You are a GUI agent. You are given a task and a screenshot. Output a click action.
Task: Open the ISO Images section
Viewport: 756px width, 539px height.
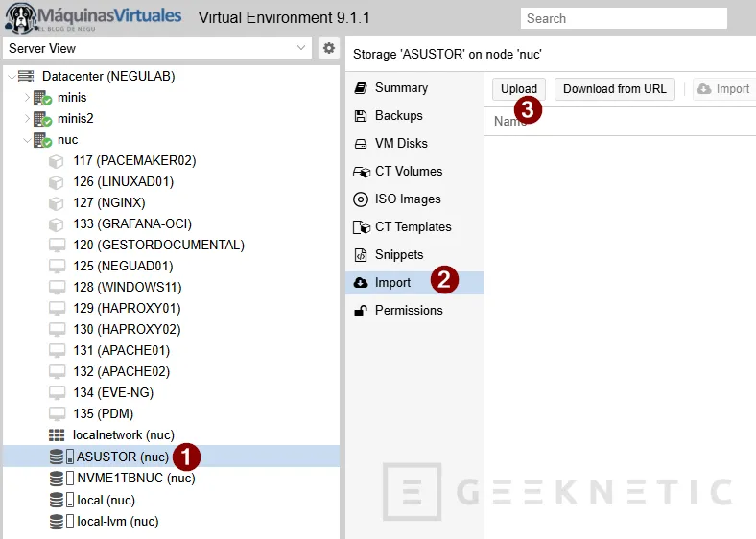(x=414, y=199)
